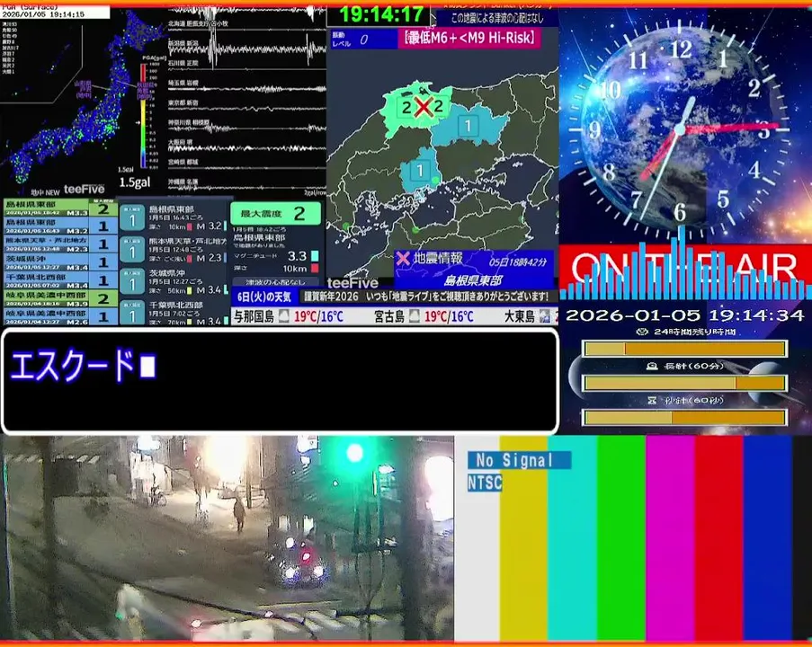Click the No Signal label

(519, 459)
